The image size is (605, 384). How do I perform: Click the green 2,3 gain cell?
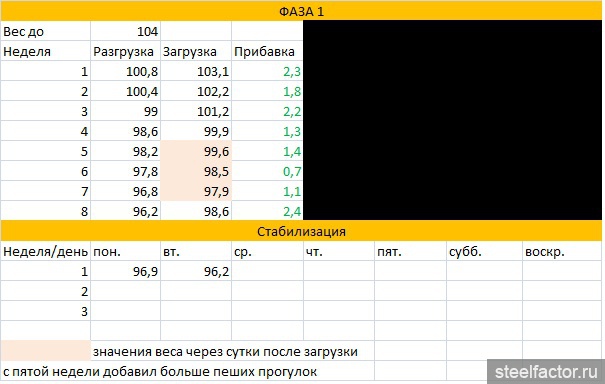coord(267,71)
